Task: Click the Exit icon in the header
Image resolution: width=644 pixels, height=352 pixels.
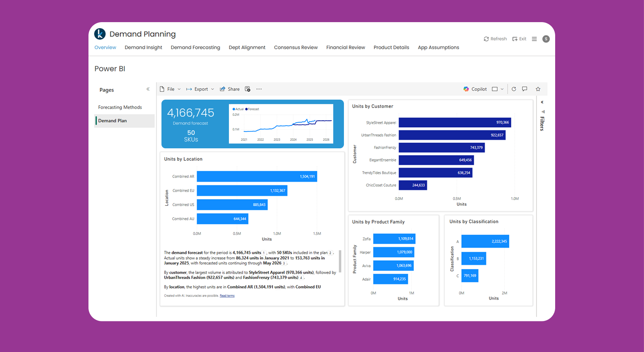Action: [x=515, y=39]
